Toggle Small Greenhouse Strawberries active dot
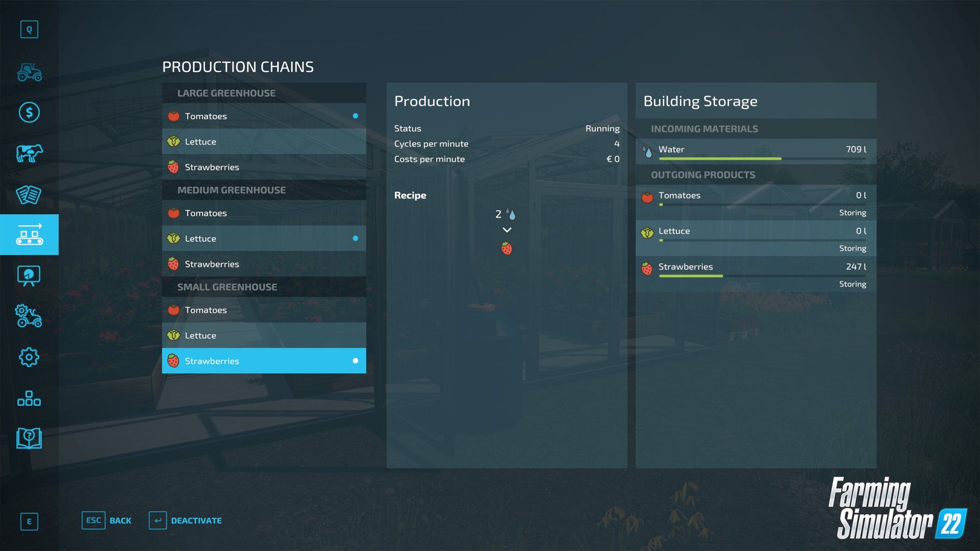 tap(355, 361)
